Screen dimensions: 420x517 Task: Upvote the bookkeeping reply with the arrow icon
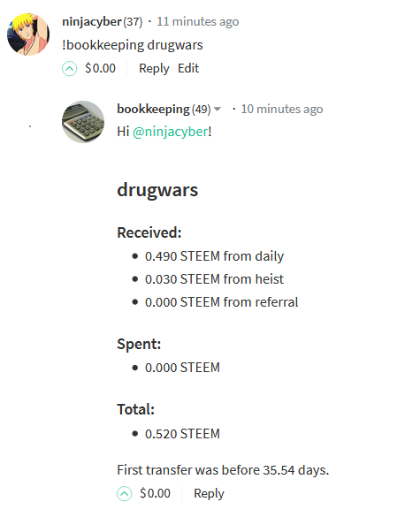pos(125,494)
